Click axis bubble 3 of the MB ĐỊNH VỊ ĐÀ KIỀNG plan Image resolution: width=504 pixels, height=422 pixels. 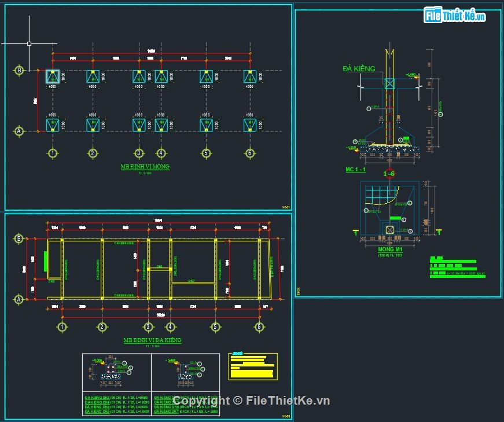pos(148,327)
